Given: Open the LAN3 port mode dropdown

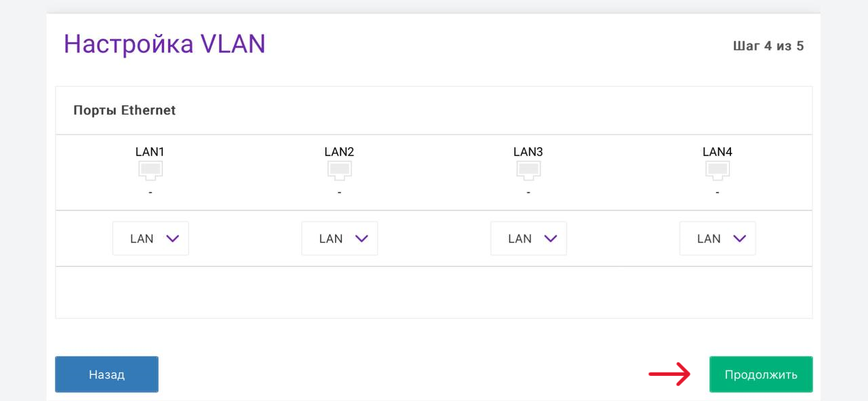Looking at the screenshot, I should tap(528, 238).
